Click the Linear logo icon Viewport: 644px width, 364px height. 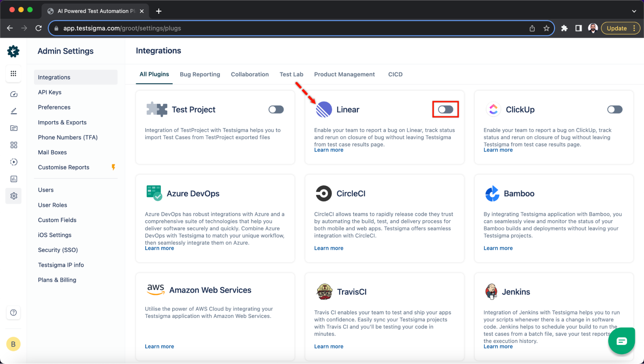click(324, 109)
